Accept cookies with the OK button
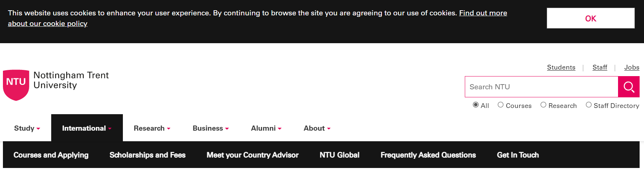The image size is (644, 172). point(591,18)
